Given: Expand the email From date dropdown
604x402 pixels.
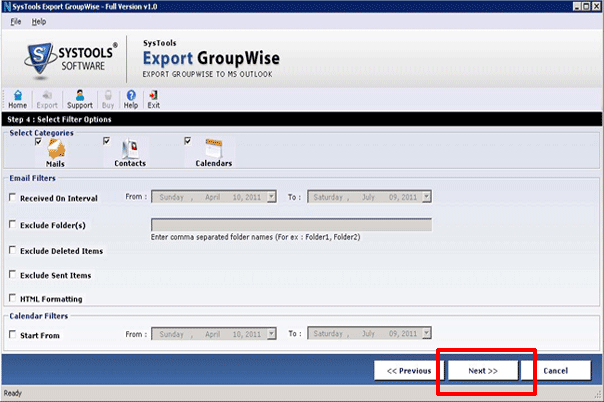Looking at the screenshot, I should (269, 198).
